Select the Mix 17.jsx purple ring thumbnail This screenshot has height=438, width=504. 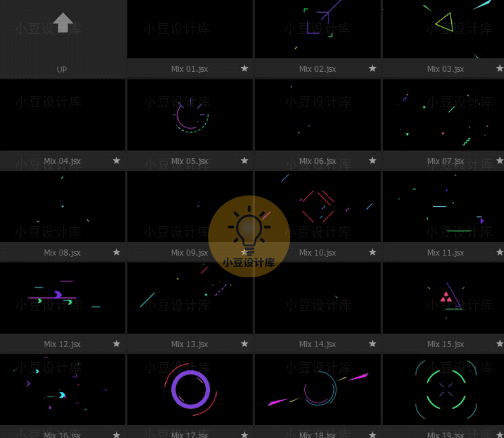point(190,389)
